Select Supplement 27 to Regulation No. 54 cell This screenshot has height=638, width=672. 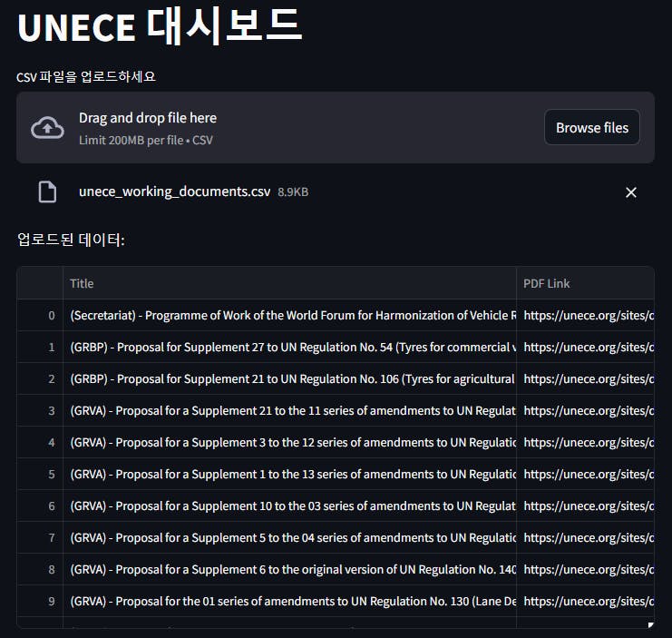(289, 347)
